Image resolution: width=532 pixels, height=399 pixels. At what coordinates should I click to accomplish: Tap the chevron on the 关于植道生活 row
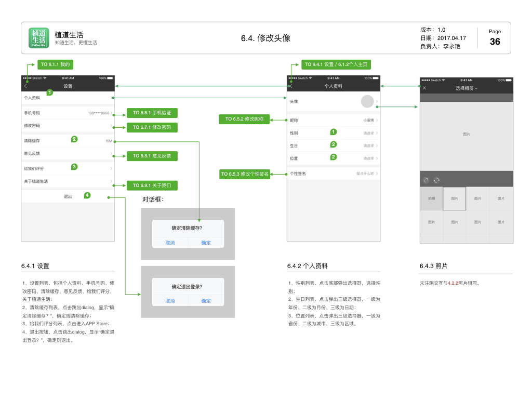click(111, 181)
